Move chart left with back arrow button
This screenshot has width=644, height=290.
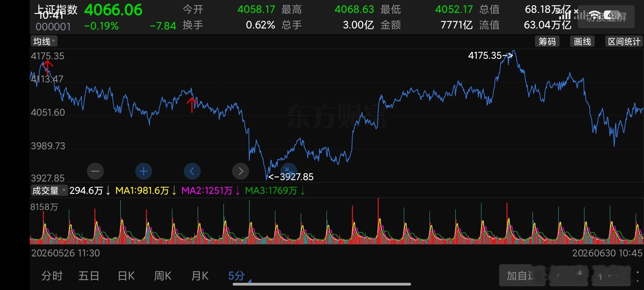click(x=192, y=171)
